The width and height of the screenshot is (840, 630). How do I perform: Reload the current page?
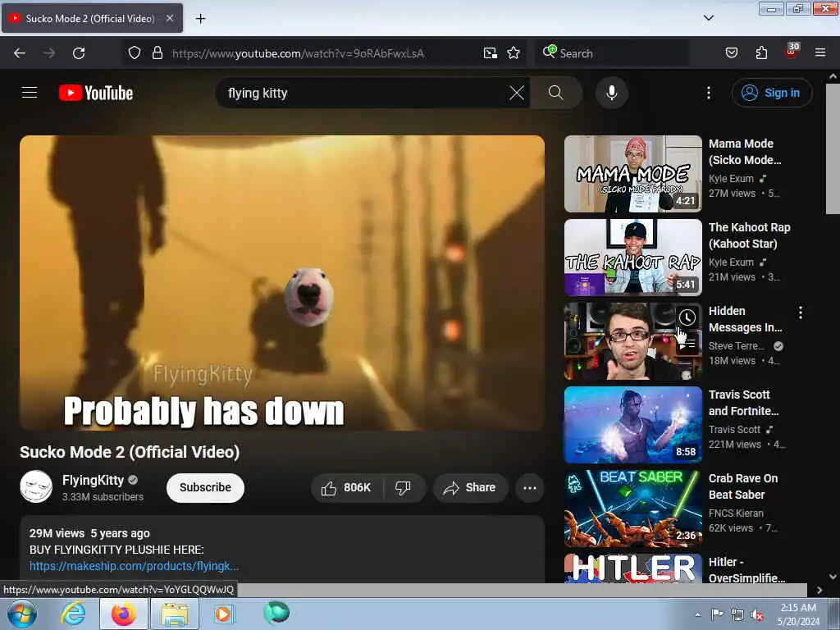pos(79,53)
